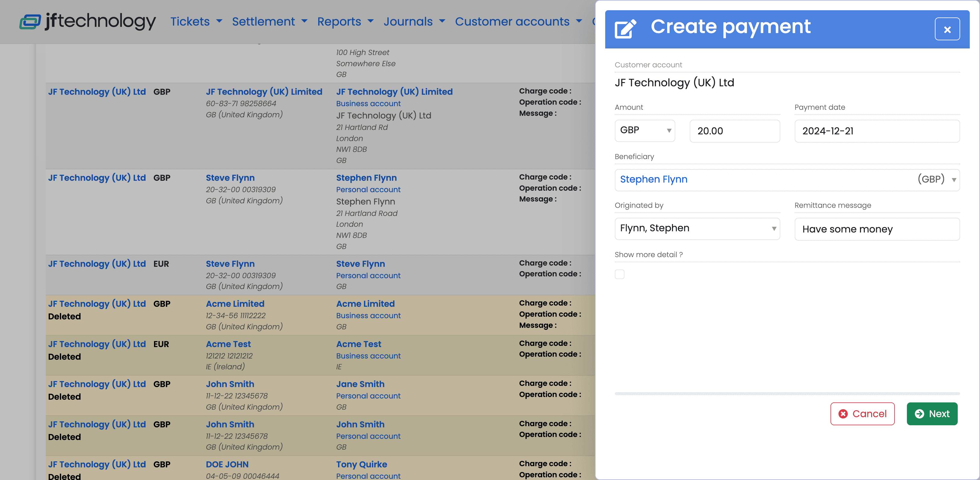
Task: Open the DOE JOHN beneficiary link
Action: 227,464
